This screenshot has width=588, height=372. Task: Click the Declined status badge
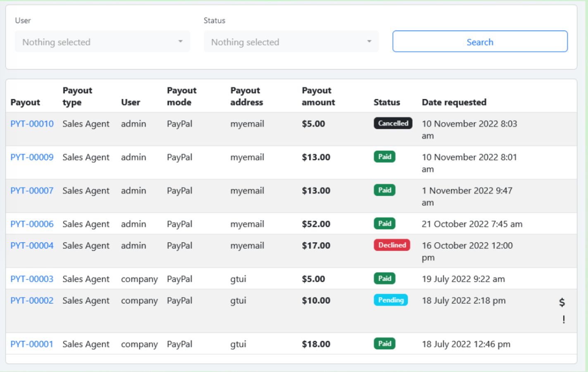[x=392, y=245]
